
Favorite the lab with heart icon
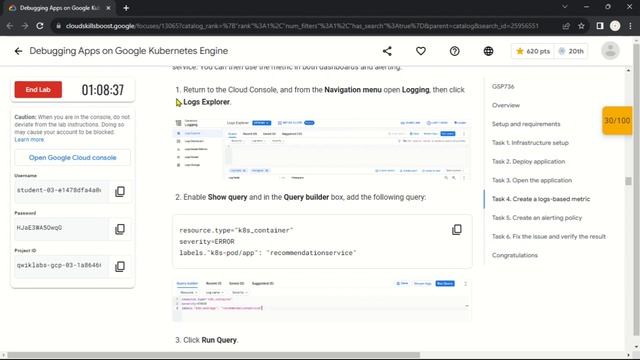pos(421,51)
